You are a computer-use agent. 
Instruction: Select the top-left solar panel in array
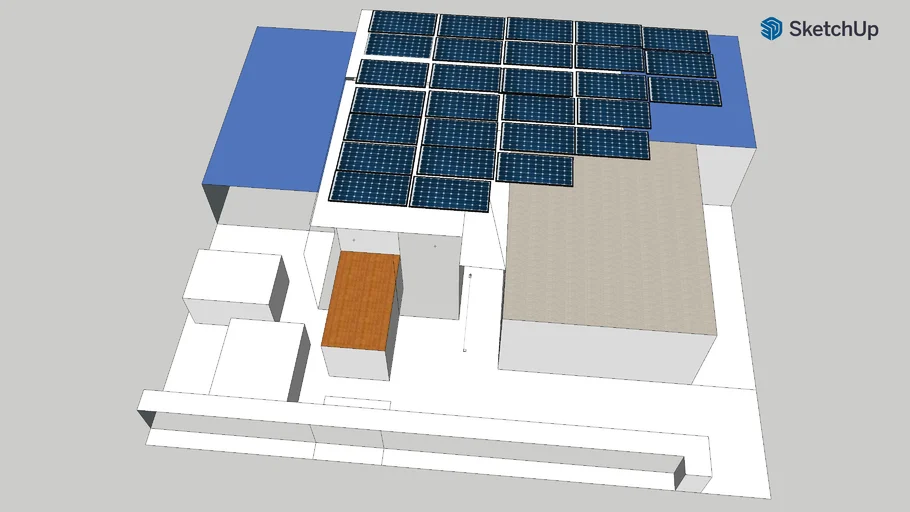click(x=403, y=23)
